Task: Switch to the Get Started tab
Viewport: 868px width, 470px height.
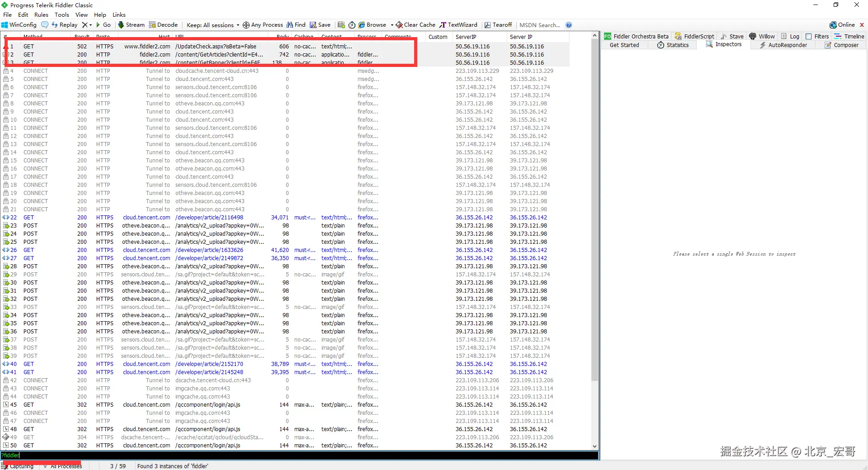Action: coord(624,45)
